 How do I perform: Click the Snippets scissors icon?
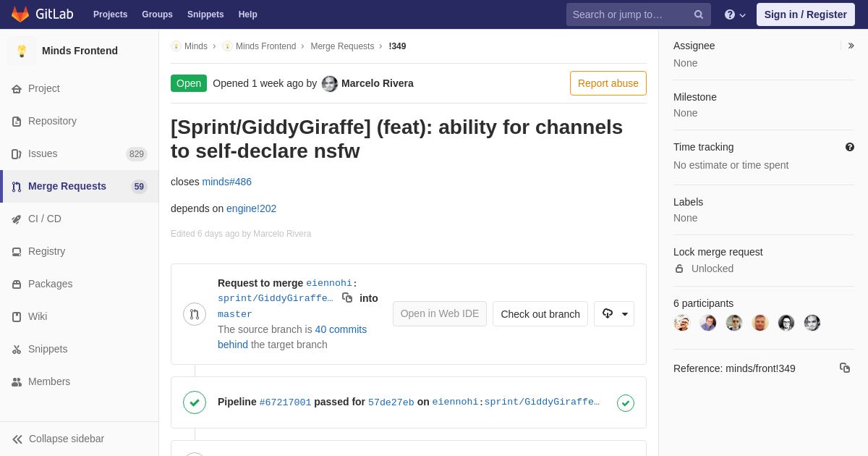(x=17, y=349)
